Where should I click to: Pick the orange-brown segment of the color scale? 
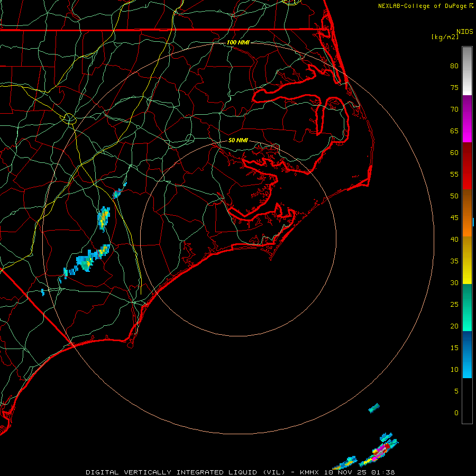(x=467, y=213)
